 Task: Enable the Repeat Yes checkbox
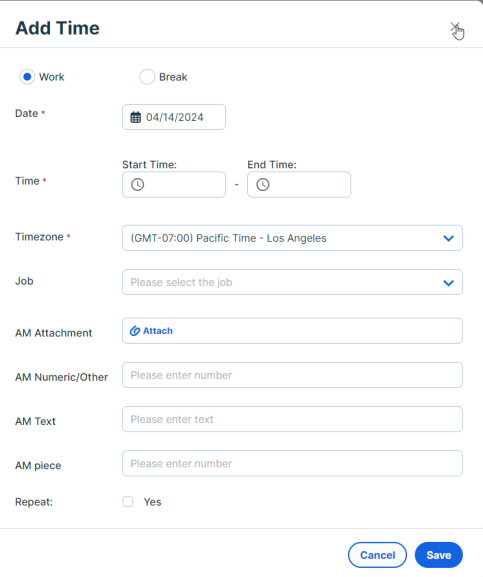128,502
